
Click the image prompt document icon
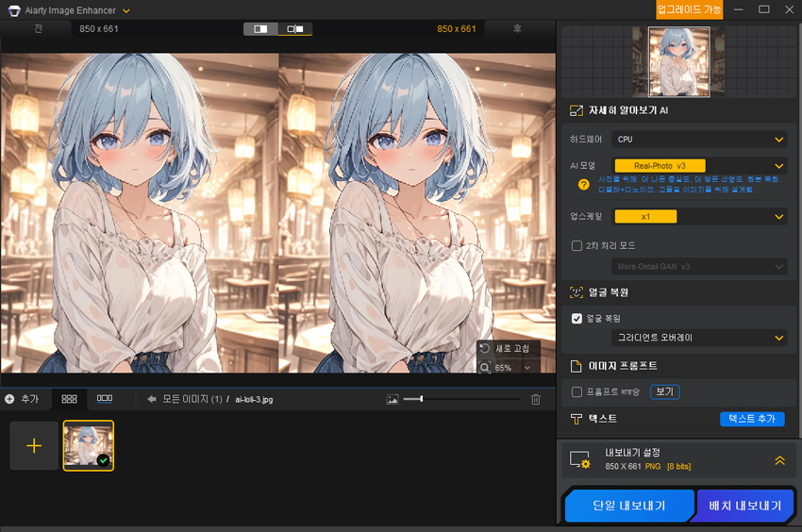tap(576, 366)
